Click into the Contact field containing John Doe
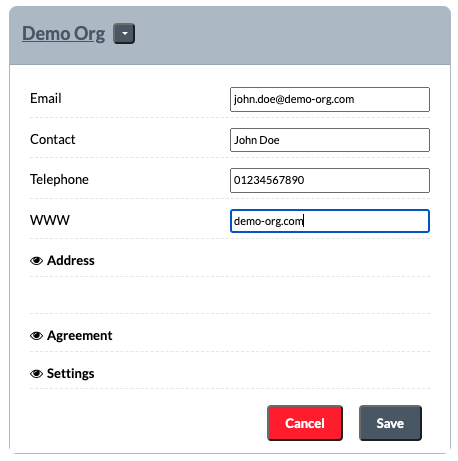Screen dimensions: 458x461 click(x=330, y=140)
